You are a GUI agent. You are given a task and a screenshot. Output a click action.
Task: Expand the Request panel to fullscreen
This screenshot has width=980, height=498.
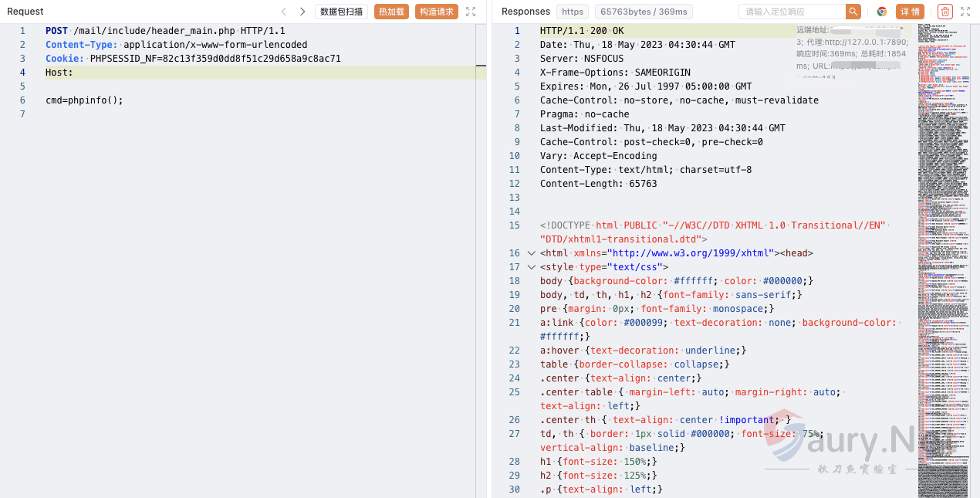click(471, 12)
